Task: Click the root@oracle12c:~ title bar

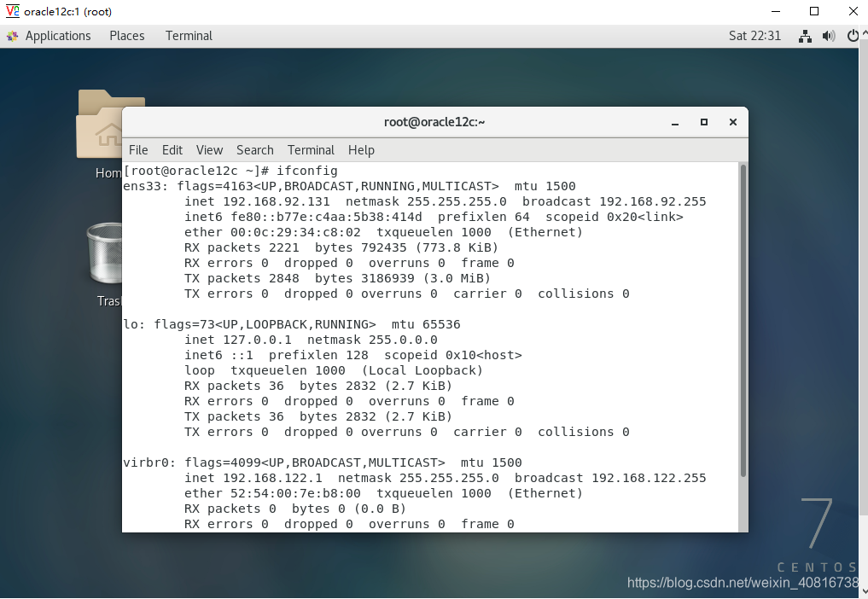Action: tap(434, 122)
